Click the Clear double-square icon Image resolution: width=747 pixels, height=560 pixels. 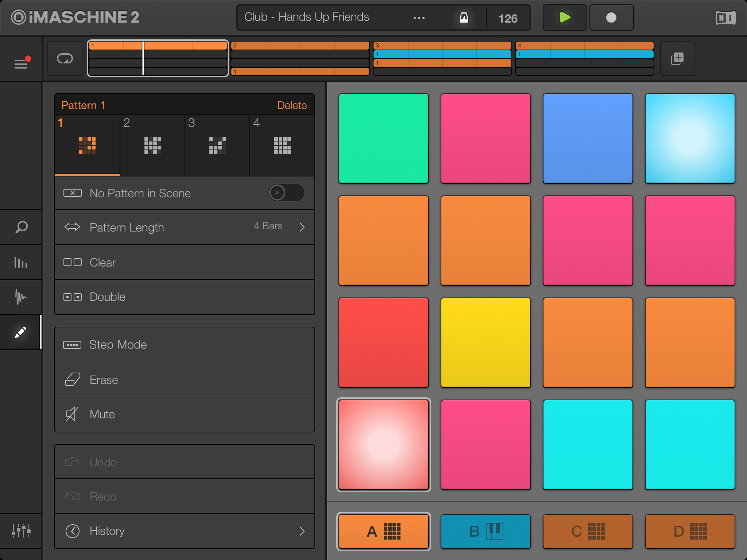click(73, 262)
